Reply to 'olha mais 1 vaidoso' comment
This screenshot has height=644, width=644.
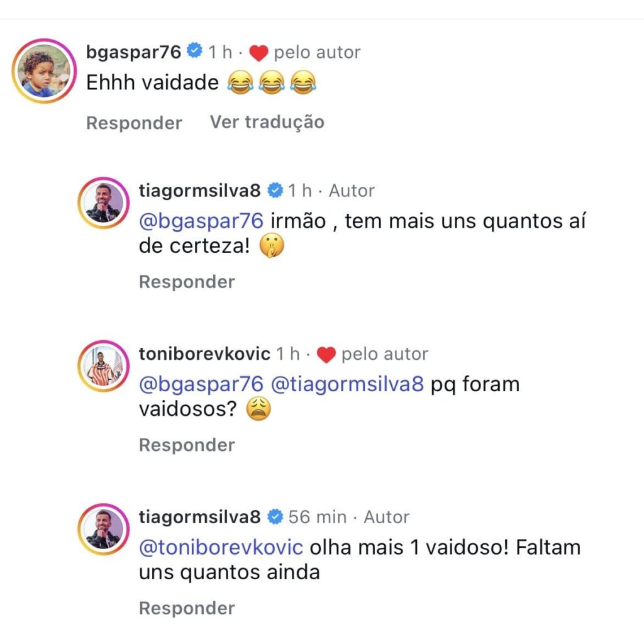coord(187,608)
